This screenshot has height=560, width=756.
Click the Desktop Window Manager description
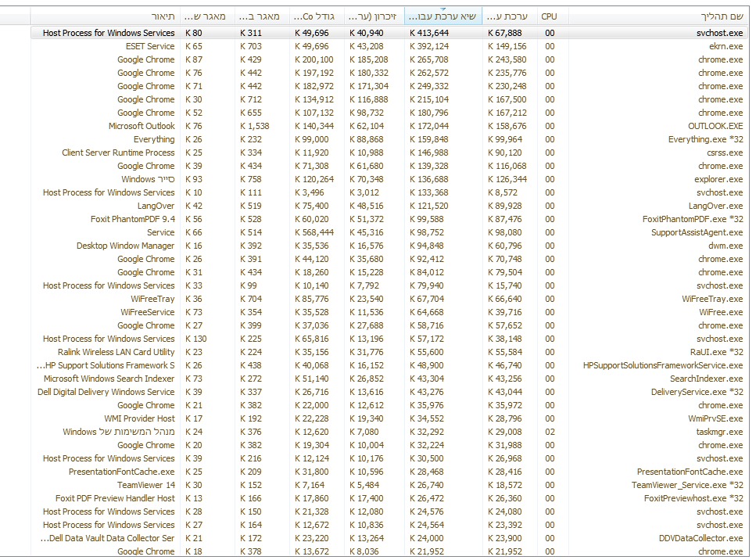pyautogui.click(x=125, y=246)
